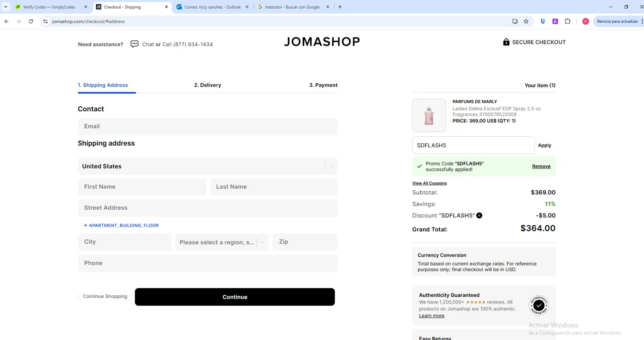Click the browser address bar URL
This screenshot has height=340, width=644.
coord(88,21)
